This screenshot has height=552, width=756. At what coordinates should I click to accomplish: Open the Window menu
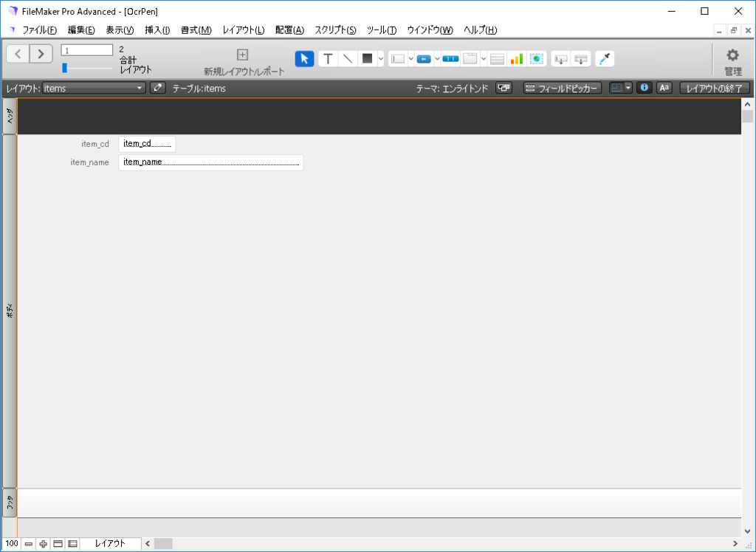[x=430, y=30]
